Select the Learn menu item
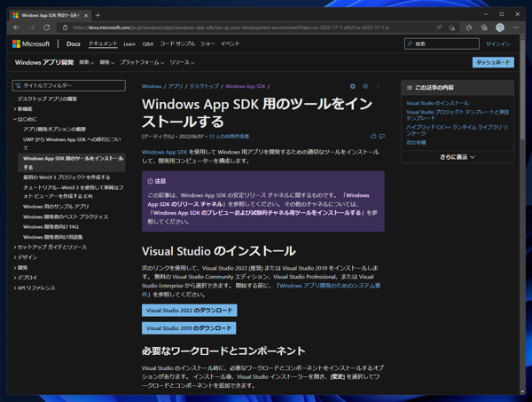Screen dimensions: 532x402 (x=129, y=43)
